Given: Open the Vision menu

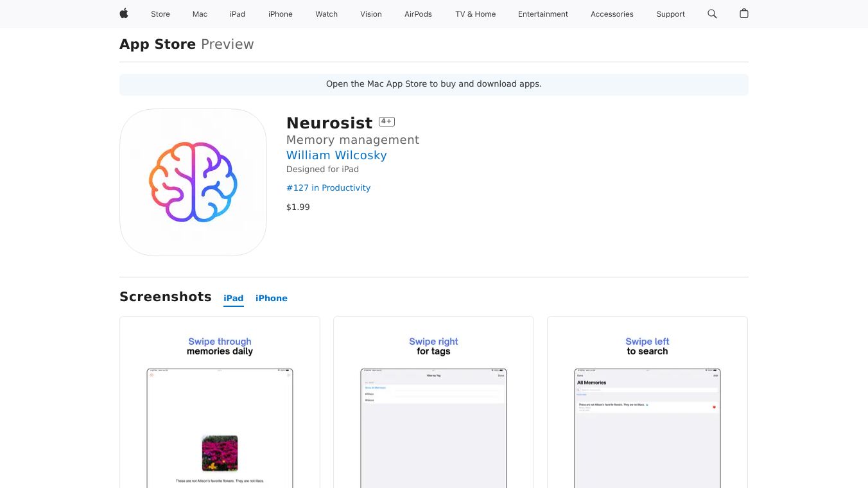Looking at the screenshot, I should [371, 14].
